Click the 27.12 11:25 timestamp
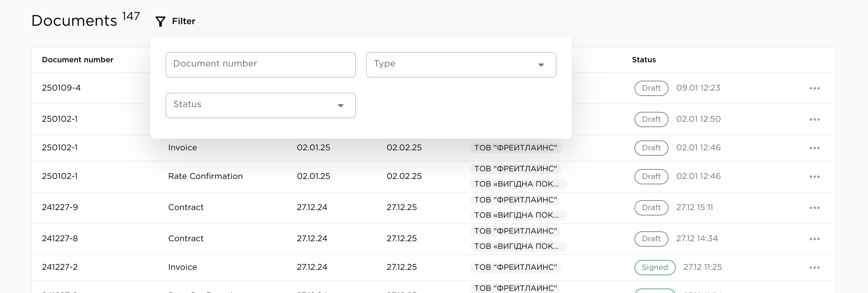 click(x=702, y=267)
